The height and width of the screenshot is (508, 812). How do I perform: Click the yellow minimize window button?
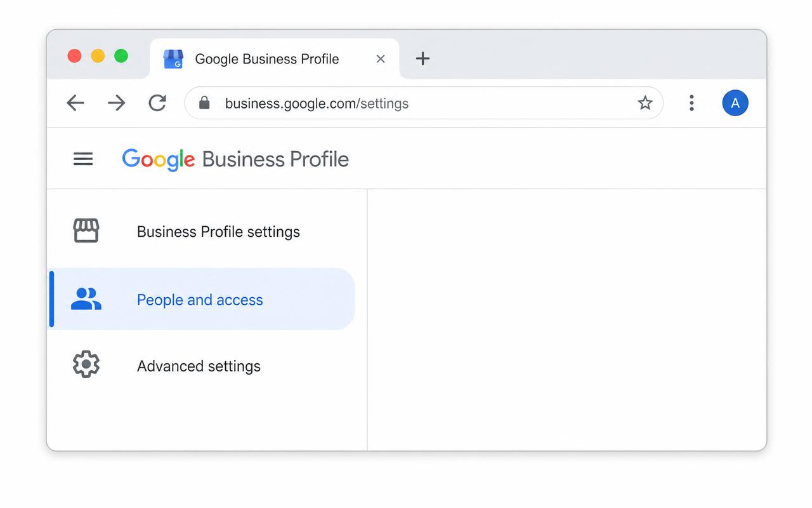(x=98, y=56)
